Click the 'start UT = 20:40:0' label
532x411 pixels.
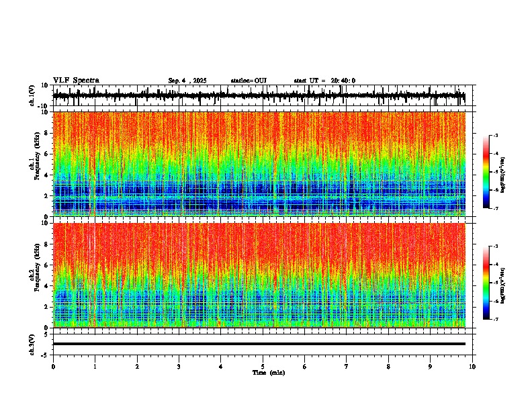[x=324, y=81]
